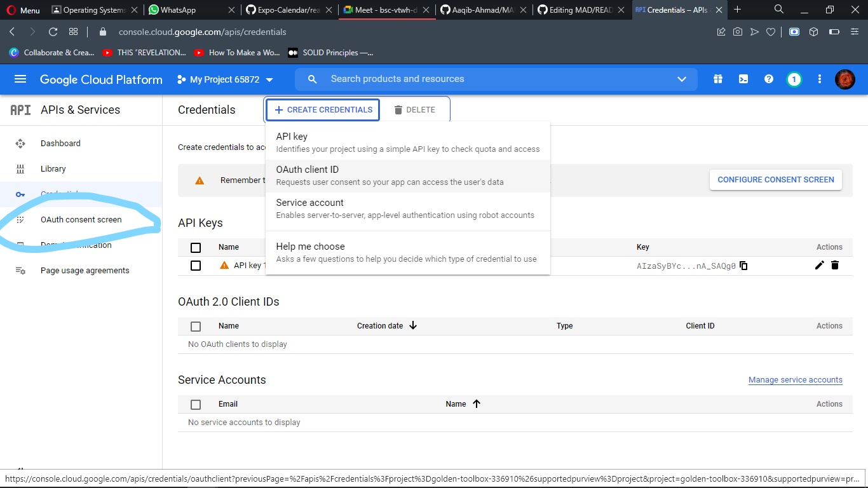View notifications showing the badge count 1
The width and height of the screenshot is (868, 488).
tap(794, 79)
